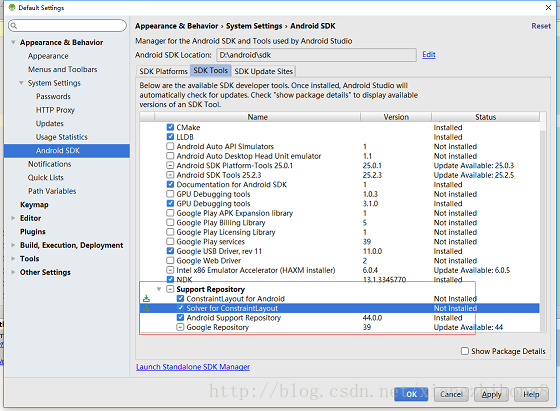Toggle Intel x86 Emulator Accelerator checkbox
The image size is (560, 411).
point(170,270)
